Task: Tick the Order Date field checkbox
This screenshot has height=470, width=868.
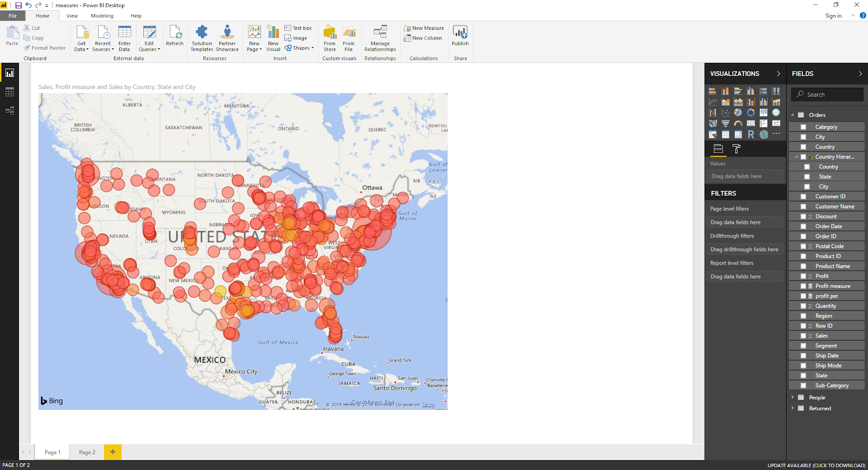Action: point(803,227)
